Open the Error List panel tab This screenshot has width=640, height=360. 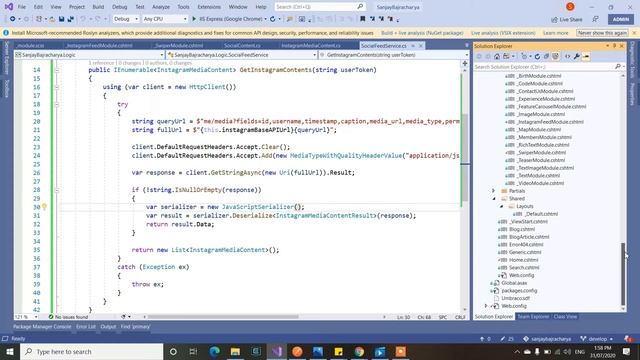pyautogui.click(x=86, y=327)
